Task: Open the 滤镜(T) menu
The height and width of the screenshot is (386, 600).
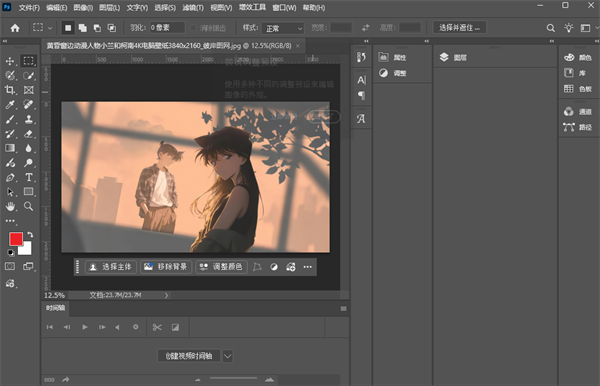Action: (193, 8)
